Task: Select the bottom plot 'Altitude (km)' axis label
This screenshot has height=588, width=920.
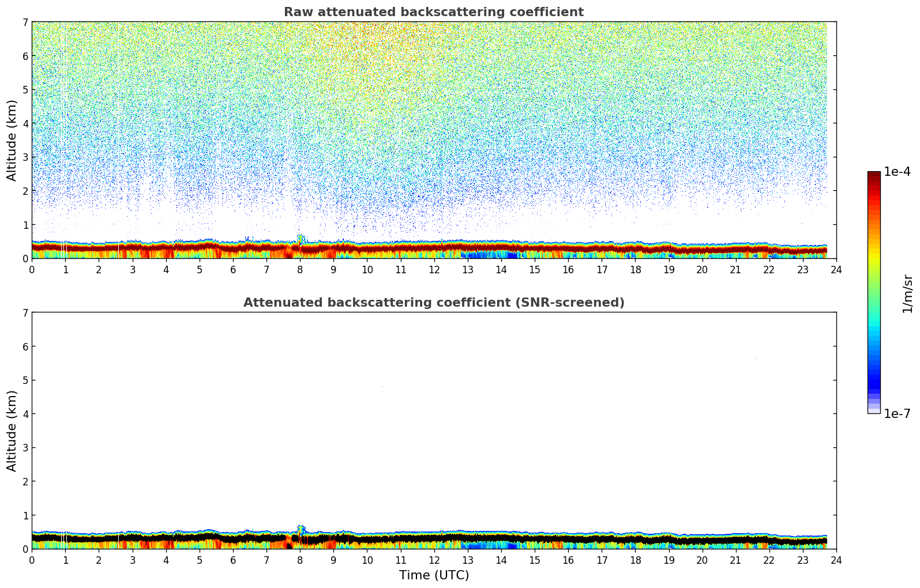Action: 12,431
